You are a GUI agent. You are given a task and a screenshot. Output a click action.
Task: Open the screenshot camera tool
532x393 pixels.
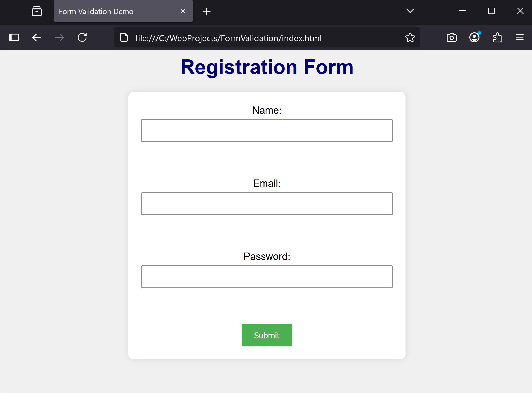pyautogui.click(x=452, y=37)
